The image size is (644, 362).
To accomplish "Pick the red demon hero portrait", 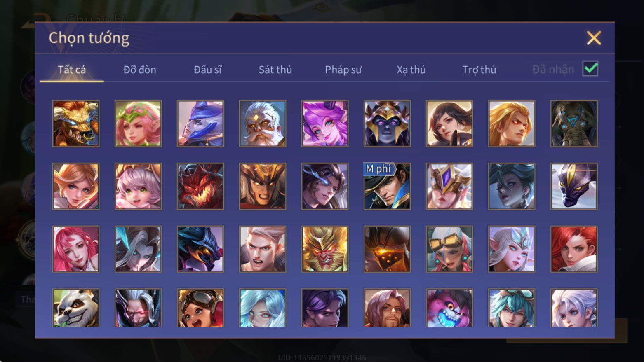I will 200,186.
